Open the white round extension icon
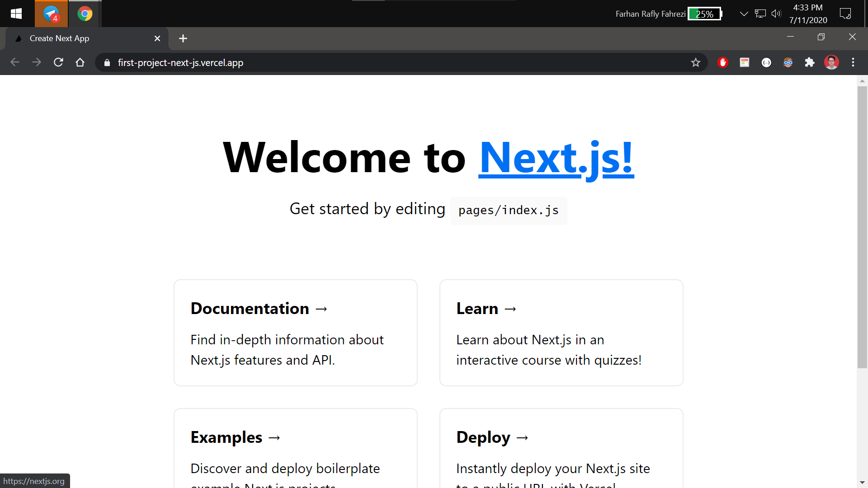Screen dimensions: 868x488 coord(766,62)
